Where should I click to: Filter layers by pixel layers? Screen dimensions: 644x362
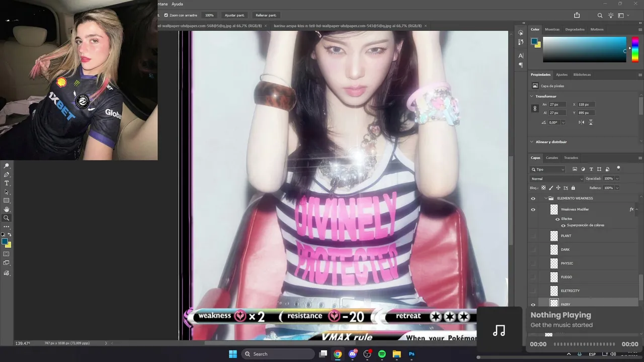coord(575,169)
